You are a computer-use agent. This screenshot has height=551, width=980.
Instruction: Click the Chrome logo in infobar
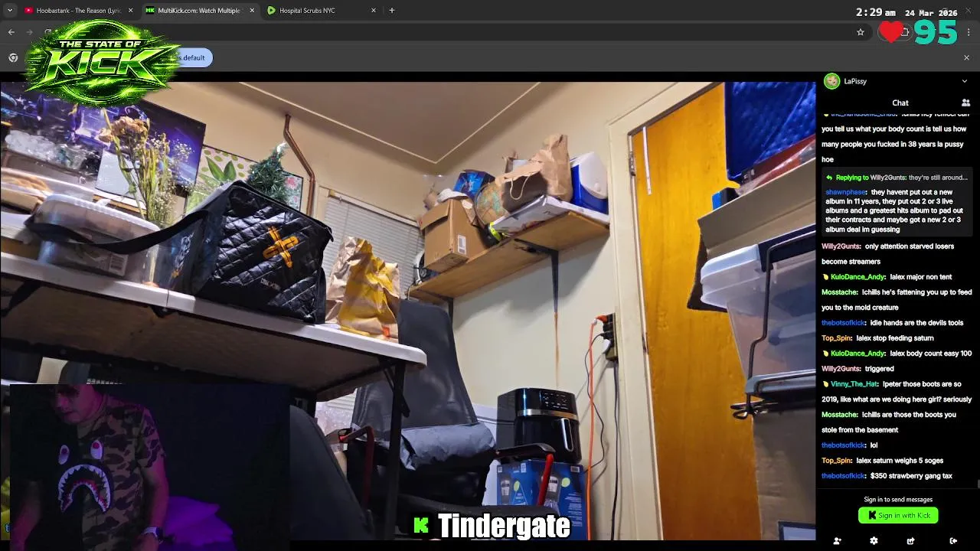pos(13,57)
